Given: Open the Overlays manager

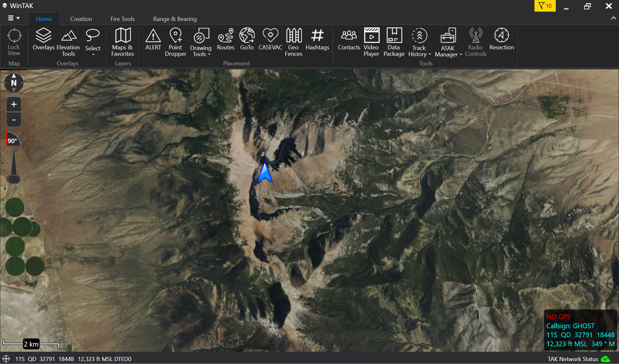Looking at the screenshot, I should [44, 39].
